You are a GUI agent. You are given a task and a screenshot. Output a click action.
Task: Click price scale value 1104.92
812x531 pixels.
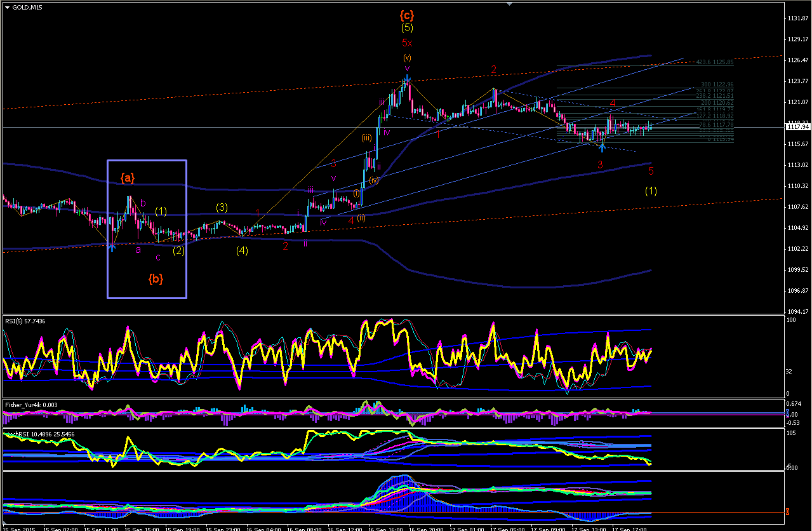798,228
